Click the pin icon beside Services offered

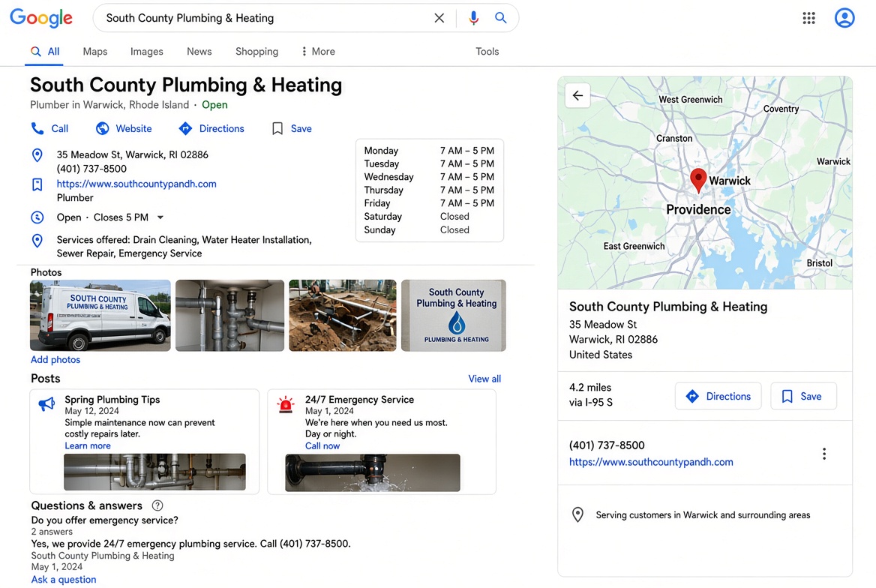pyautogui.click(x=37, y=241)
